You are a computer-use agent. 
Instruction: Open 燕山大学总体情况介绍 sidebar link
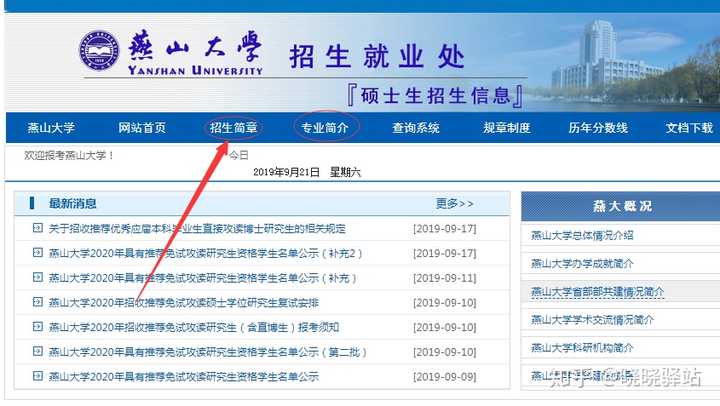coord(582,236)
